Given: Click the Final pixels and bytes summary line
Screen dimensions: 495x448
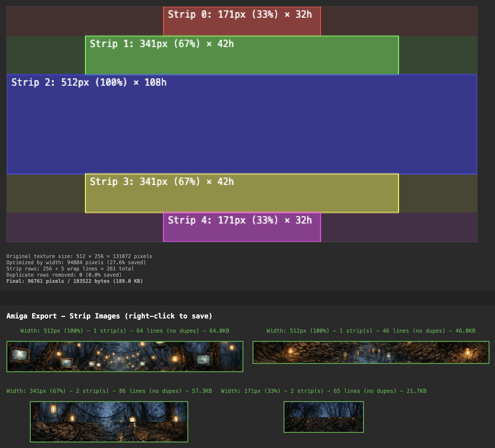Looking at the screenshot, I should click(x=74, y=281).
